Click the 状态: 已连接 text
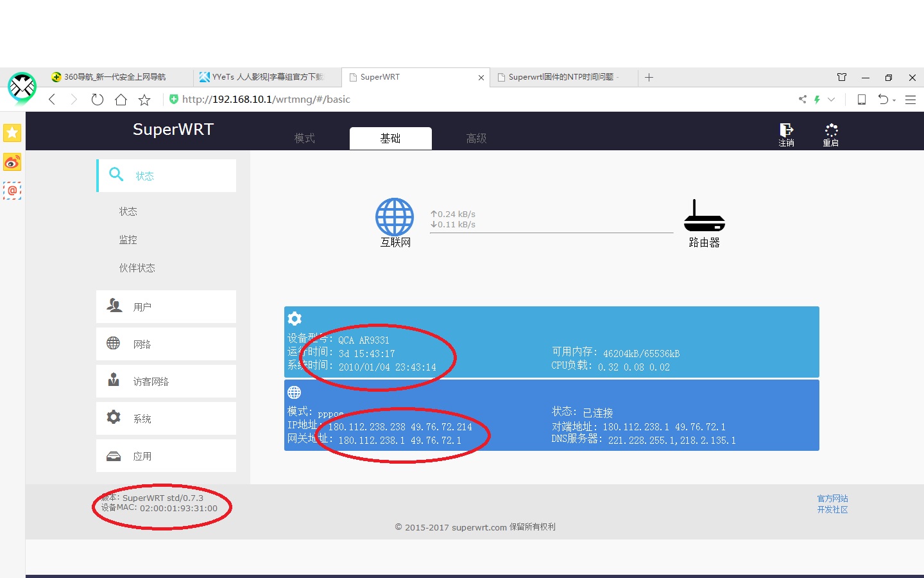The height and width of the screenshot is (578, 924). (583, 412)
